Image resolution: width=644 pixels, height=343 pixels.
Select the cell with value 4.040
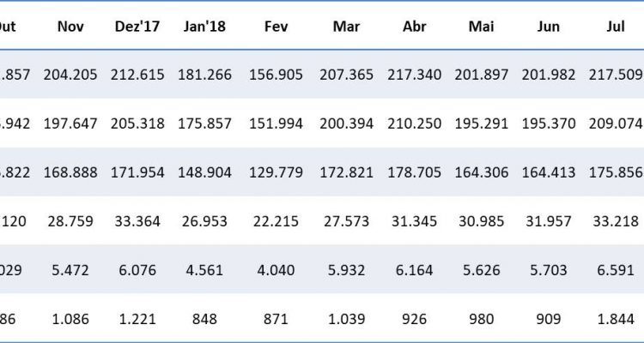pos(276,270)
